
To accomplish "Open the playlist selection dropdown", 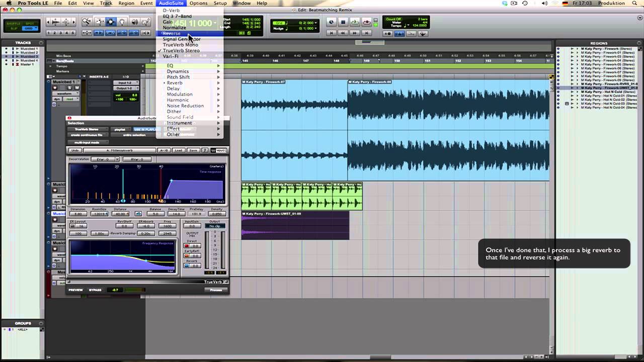I will tap(120, 130).
